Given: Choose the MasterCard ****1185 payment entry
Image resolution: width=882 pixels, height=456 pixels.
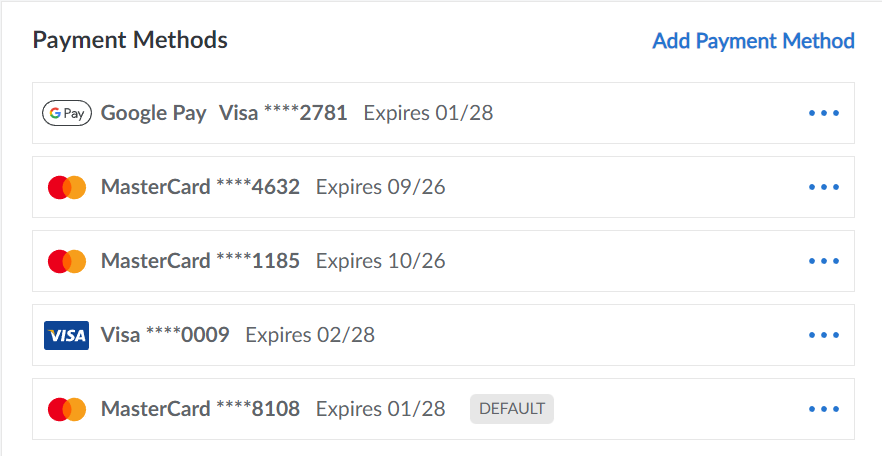Looking at the screenshot, I should [x=600, y=261].
